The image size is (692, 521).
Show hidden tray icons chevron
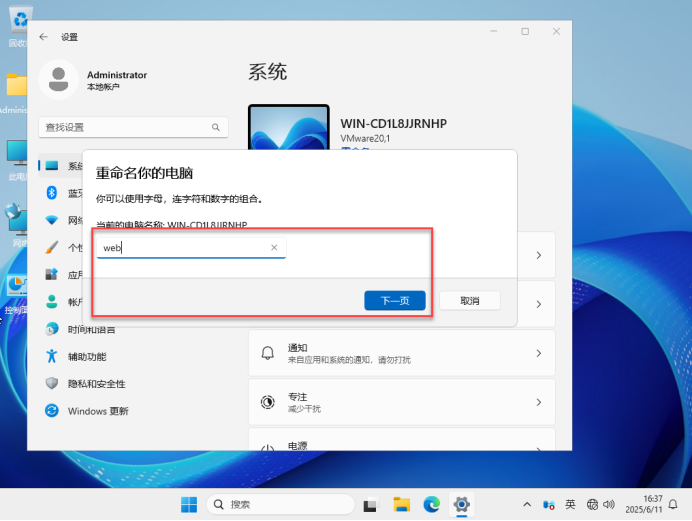[527, 504]
